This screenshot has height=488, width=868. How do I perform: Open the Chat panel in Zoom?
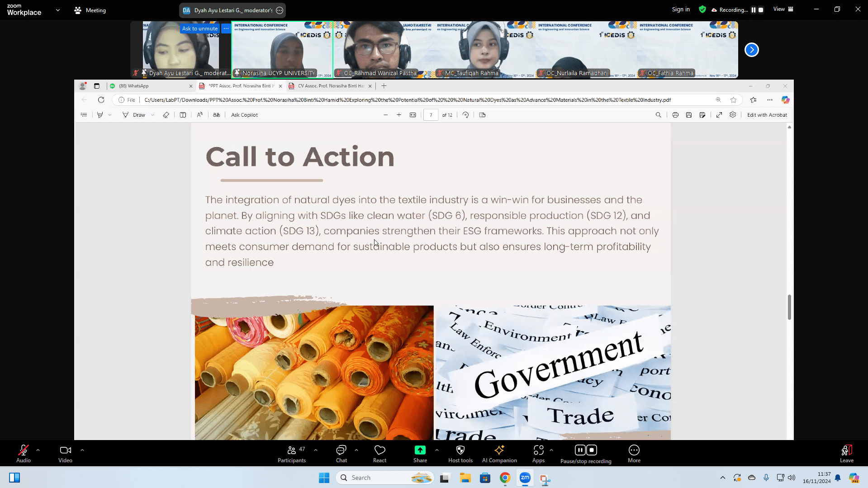[x=341, y=454]
